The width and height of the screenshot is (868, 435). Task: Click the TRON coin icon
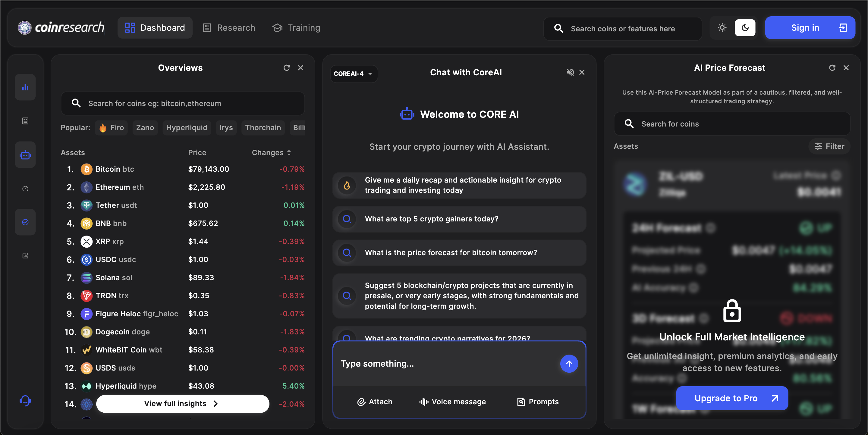pos(86,296)
